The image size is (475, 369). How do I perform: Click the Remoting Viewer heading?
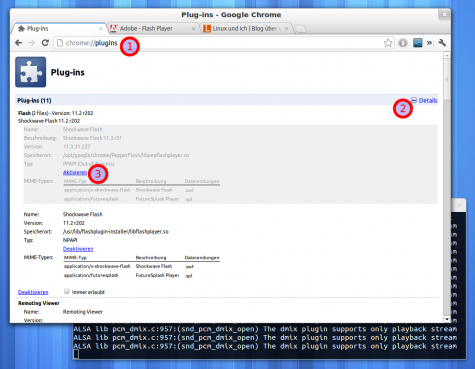pyautogui.click(x=39, y=303)
